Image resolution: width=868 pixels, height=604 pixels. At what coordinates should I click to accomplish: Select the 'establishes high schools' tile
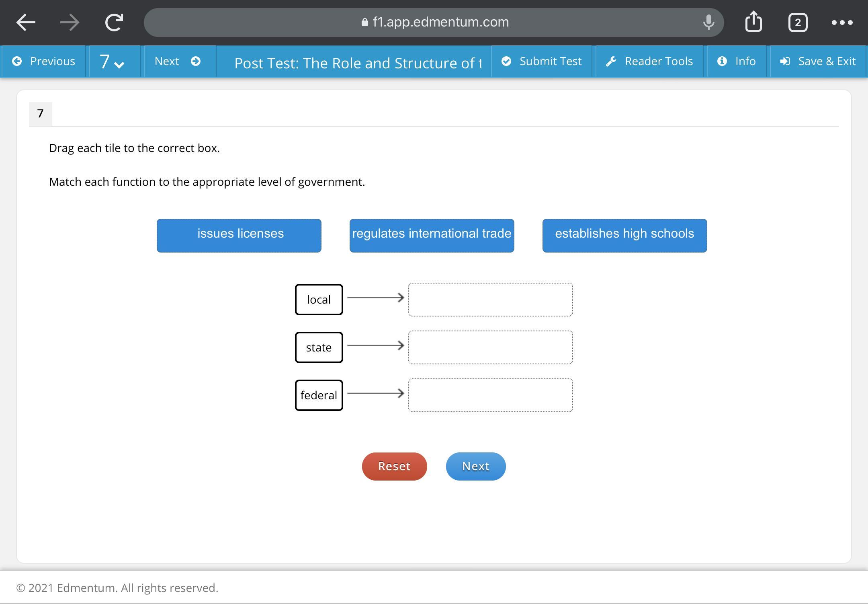pyautogui.click(x=624, y=235)
